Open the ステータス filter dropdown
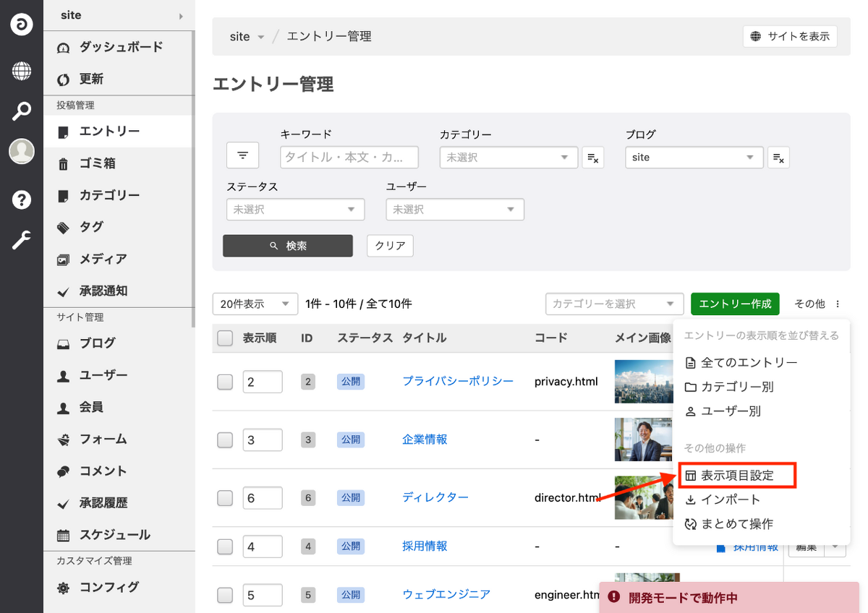The image size is (868, 613). click(x=295, y=210)
